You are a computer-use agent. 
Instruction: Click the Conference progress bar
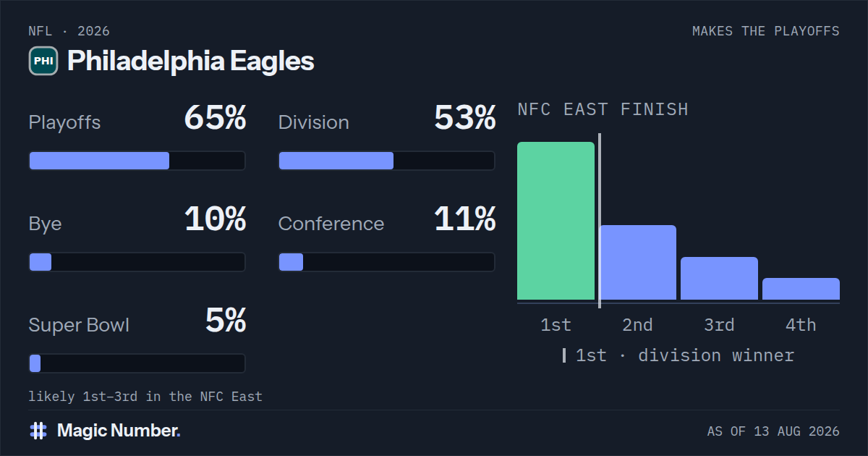[387, 262]
